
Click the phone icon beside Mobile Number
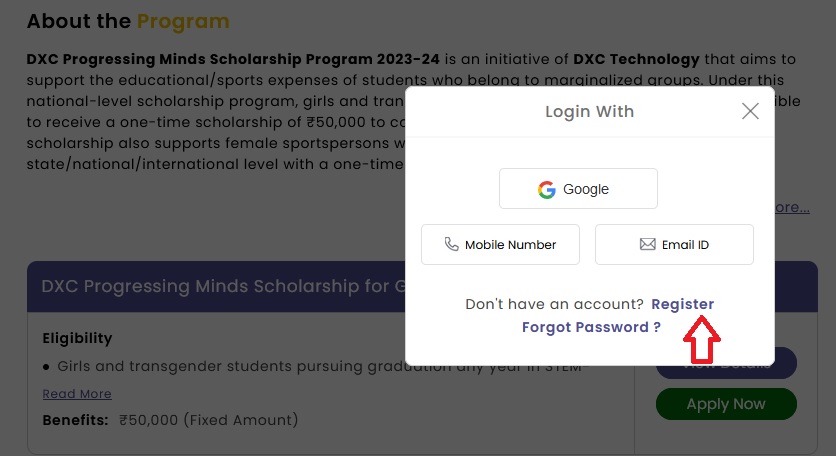click(x=451, y=244)
